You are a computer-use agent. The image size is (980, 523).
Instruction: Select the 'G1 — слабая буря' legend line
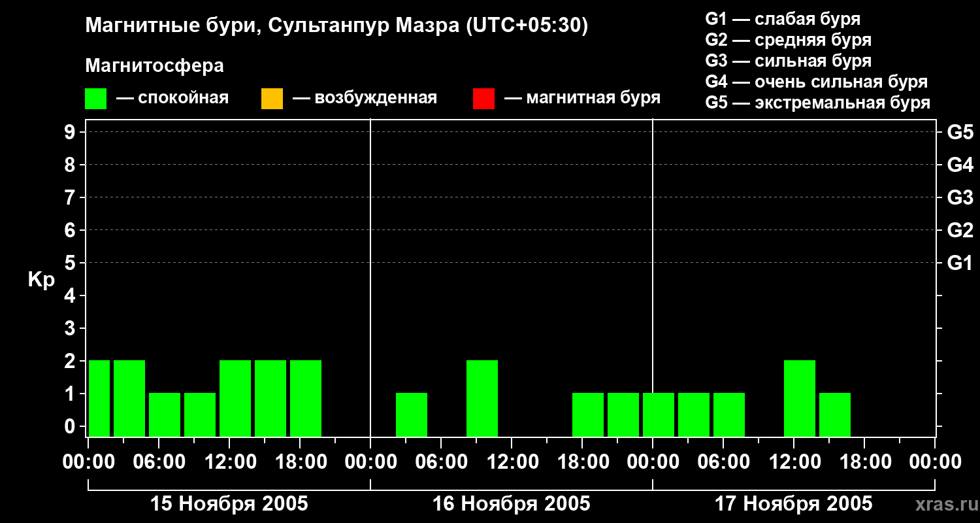coord(783,19)
